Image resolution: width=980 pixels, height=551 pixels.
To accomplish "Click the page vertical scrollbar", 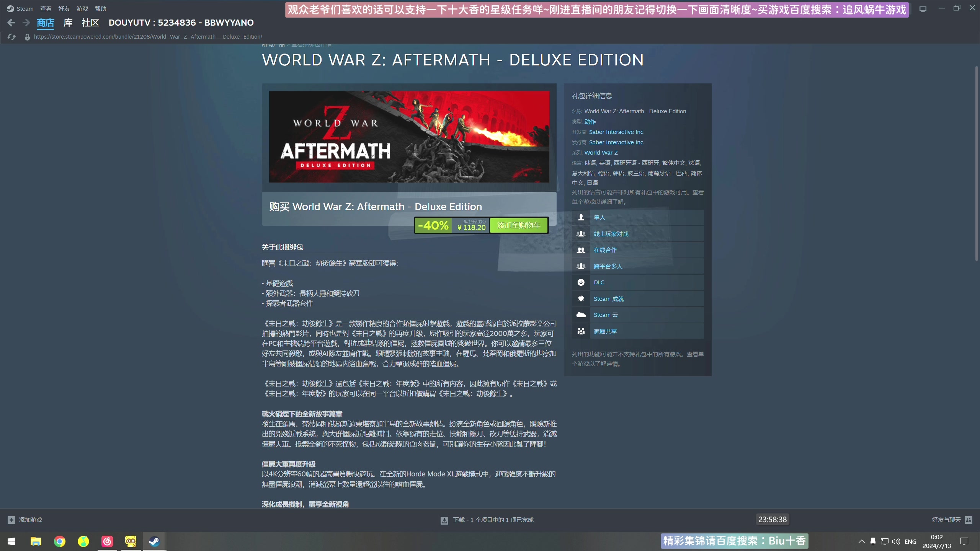I will [977, 164].
